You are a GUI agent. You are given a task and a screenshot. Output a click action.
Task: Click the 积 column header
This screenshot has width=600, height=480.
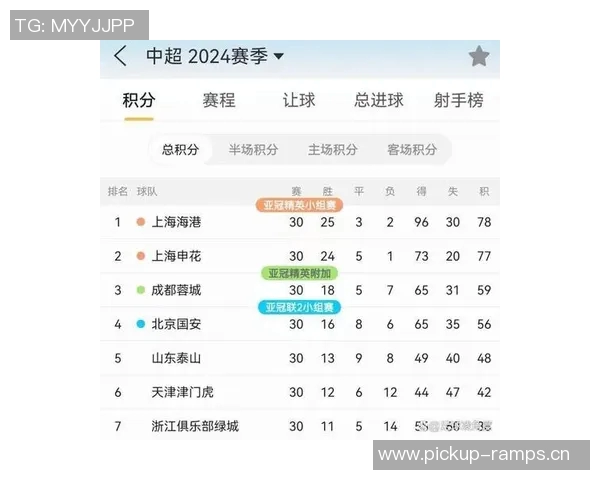coord(484,191)
